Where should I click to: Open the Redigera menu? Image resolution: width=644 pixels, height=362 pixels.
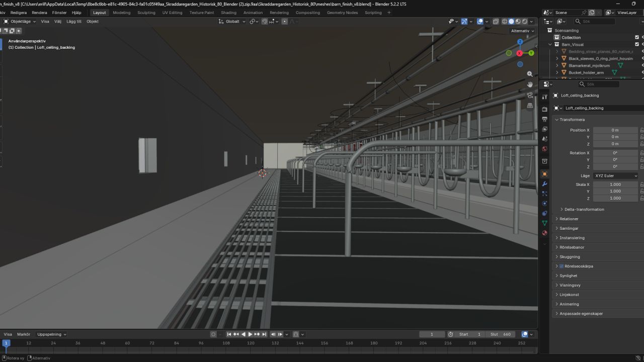[19, 13]
